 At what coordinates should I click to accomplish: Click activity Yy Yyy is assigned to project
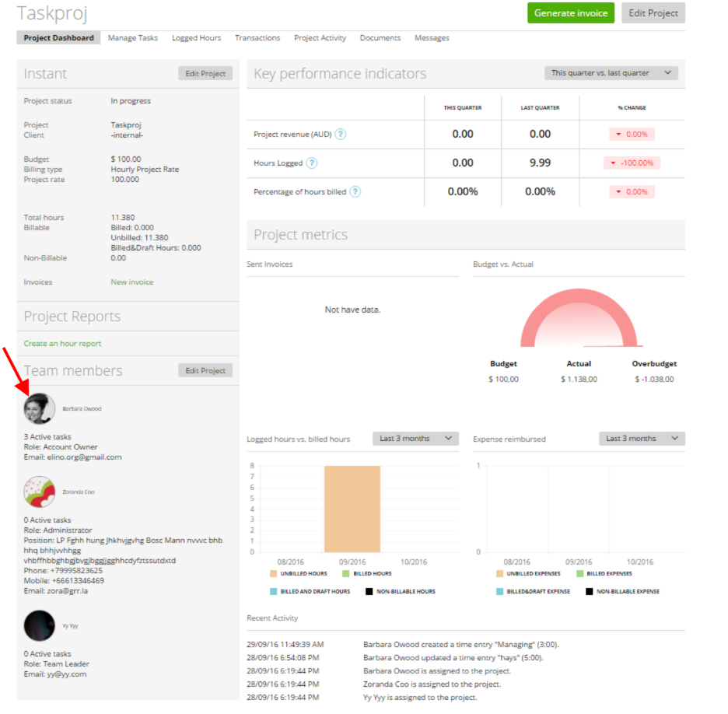pyautogui.click(x=420, y=698)
